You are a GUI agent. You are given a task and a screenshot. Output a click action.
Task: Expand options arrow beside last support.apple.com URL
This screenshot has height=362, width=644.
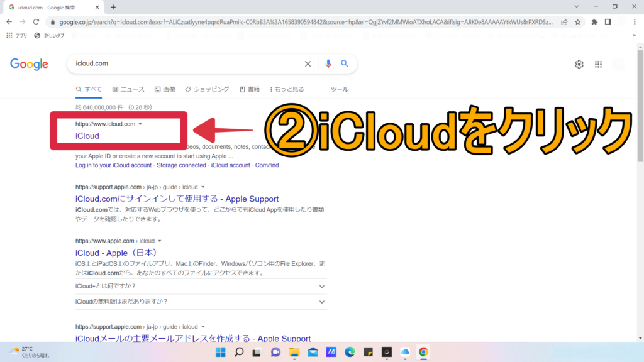click(203, 327)
